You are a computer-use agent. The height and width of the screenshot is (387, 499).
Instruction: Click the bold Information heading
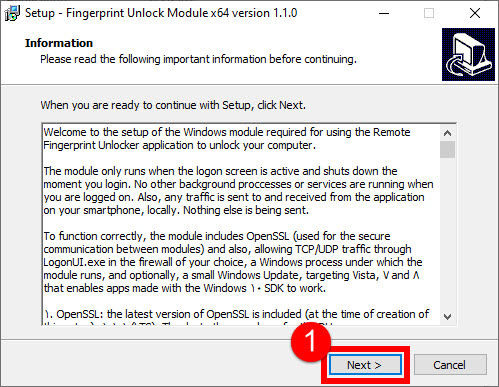[59, 43]
